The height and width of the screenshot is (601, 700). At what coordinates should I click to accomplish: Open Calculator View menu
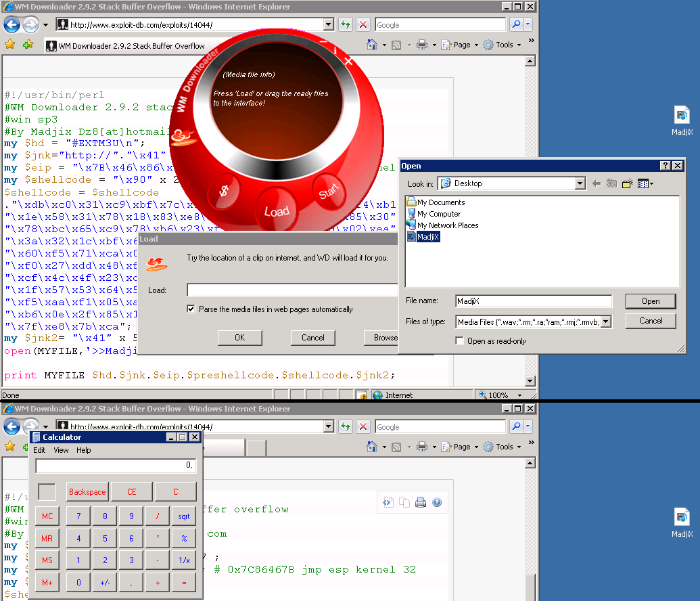coord(61,450)
